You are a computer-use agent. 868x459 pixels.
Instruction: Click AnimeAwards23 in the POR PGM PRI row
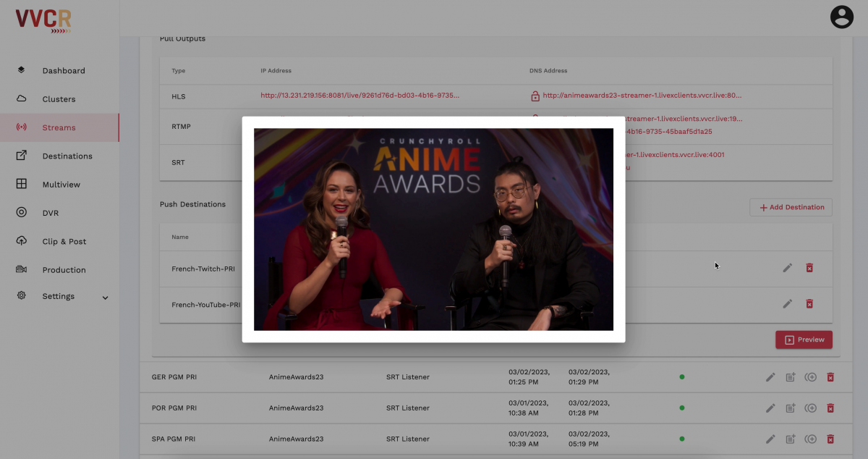point(296,408)
